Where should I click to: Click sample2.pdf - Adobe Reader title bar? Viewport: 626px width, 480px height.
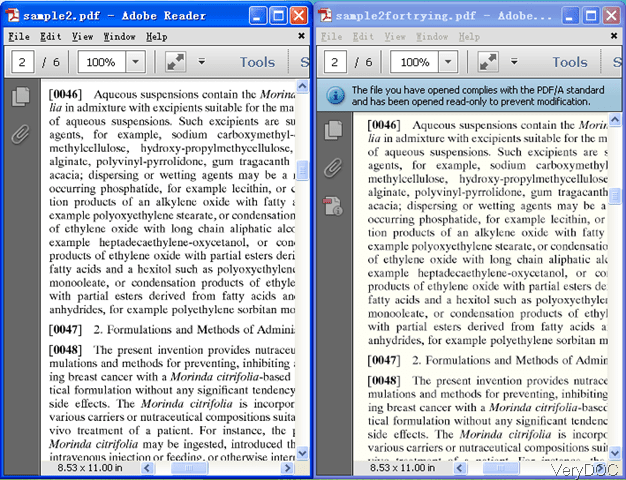click(115, 16)
